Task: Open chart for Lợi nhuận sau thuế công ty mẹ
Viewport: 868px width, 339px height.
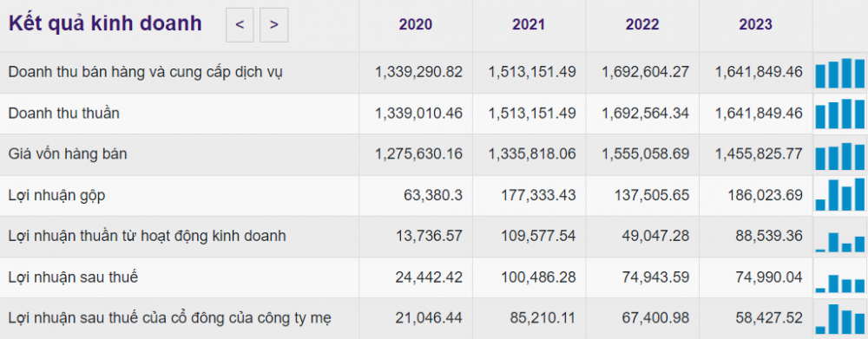Action: (x=839, y=318)
